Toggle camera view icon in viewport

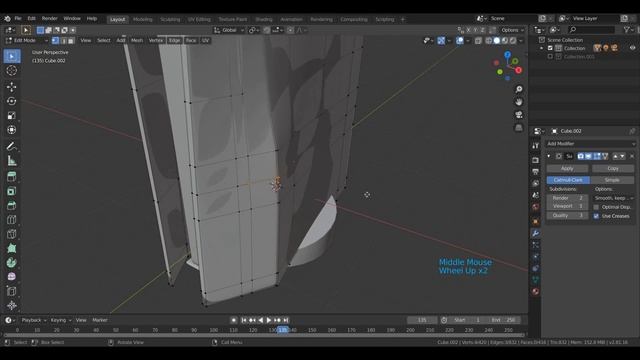tap(519, 115)
